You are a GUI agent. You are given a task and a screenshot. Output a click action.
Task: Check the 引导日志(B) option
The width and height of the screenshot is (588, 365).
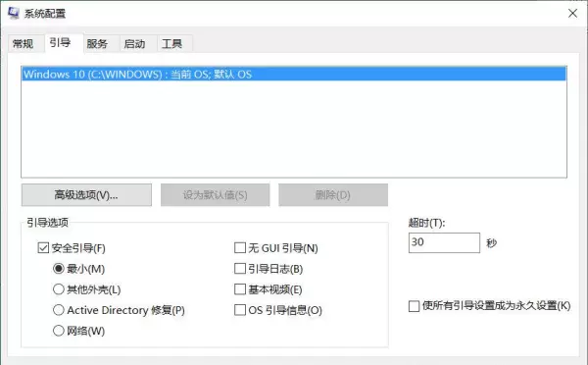[x=240, y=269]
